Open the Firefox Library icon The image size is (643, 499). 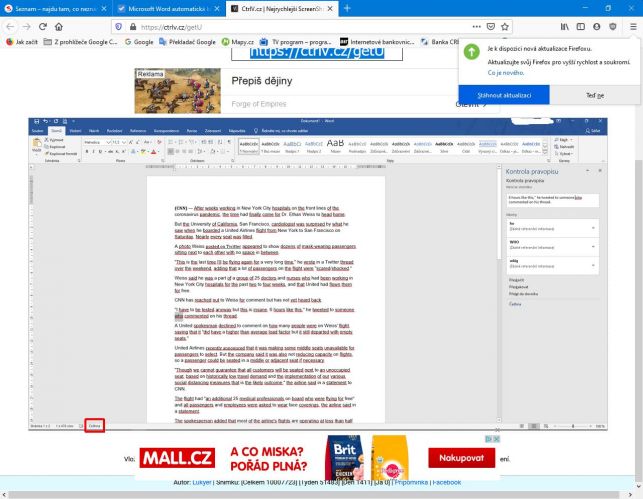coord(565,27)
